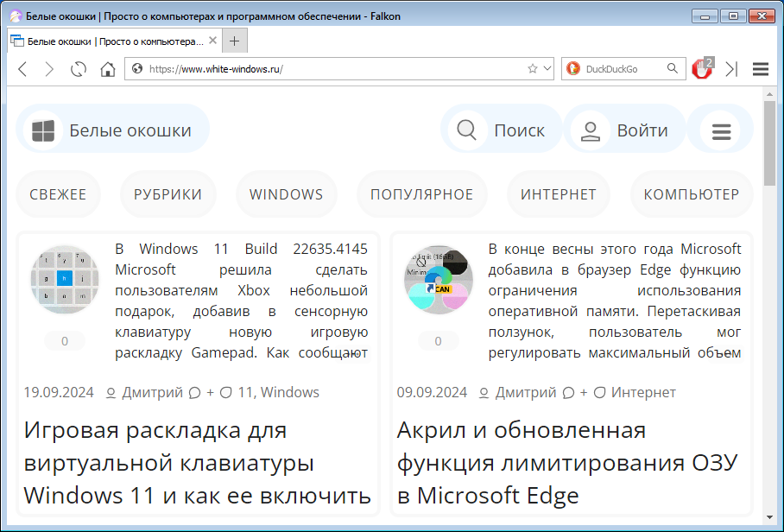Click the comment bubble icon on 19.09.2024 article

[x=194, y=393]
